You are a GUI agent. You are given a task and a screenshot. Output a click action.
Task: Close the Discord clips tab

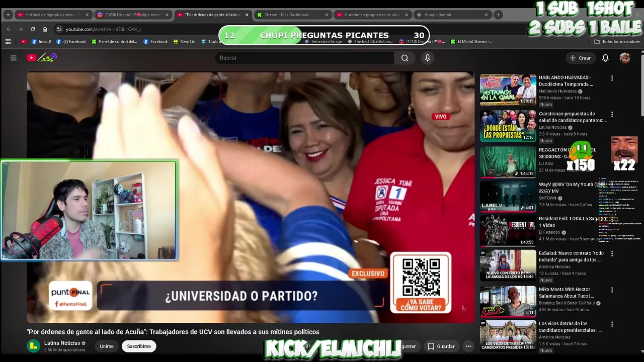click(x=167, y=15)
